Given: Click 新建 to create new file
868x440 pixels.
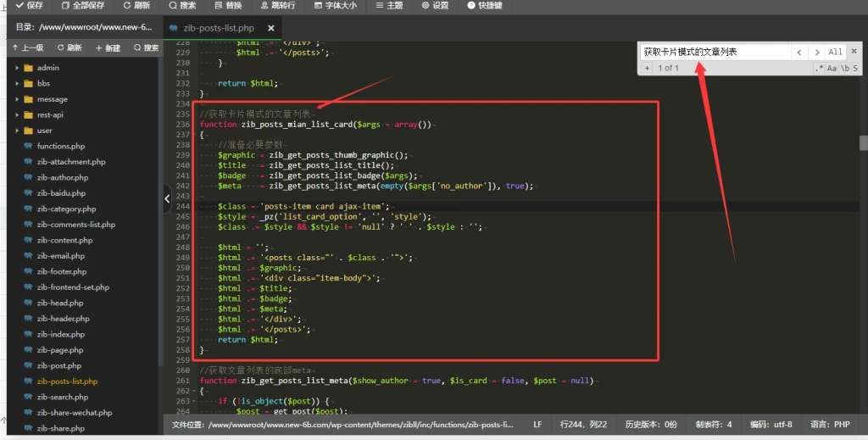Looking at the screenshot, I should tap(108, 48).
